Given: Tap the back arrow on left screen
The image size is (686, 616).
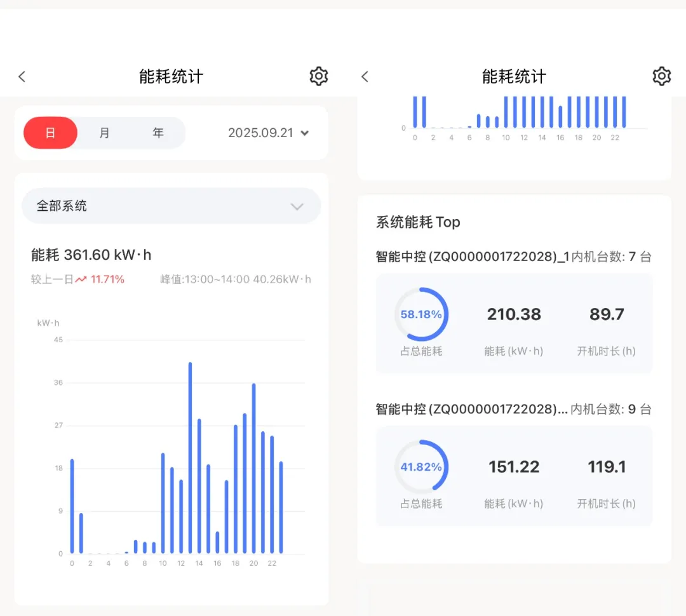Looking at the screenshot, I should tap(22, 77).
